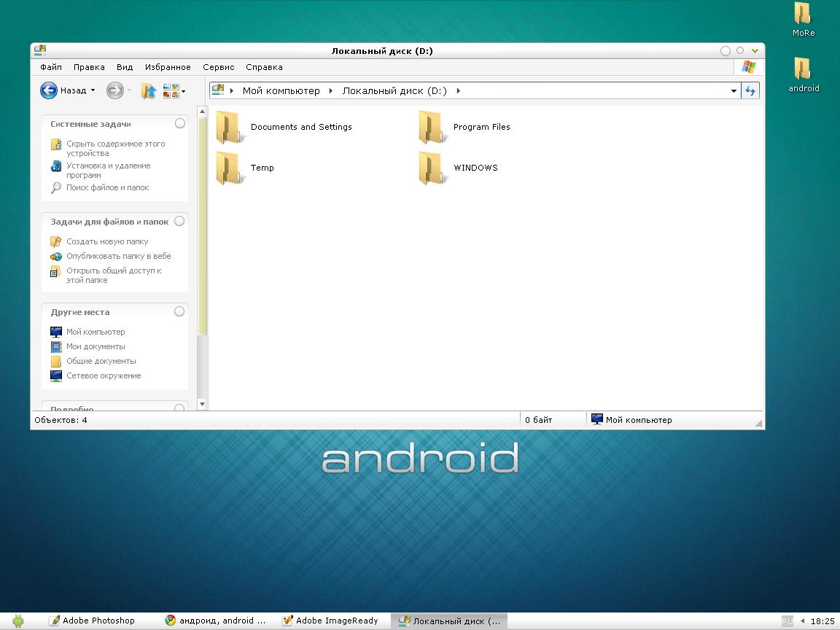Collapse the Системные задачи section
This screenshot has height=630, width=840.
pos(180,124)
